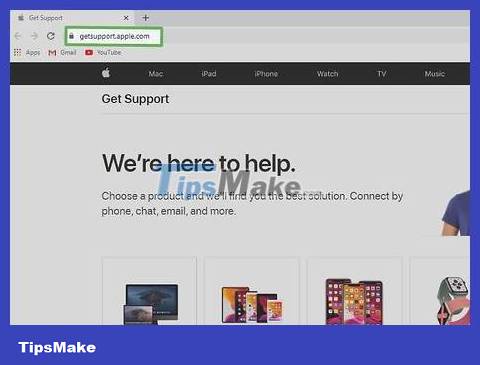Click the Get Support page heading
The image size is (480, 365).
(135, 99)
